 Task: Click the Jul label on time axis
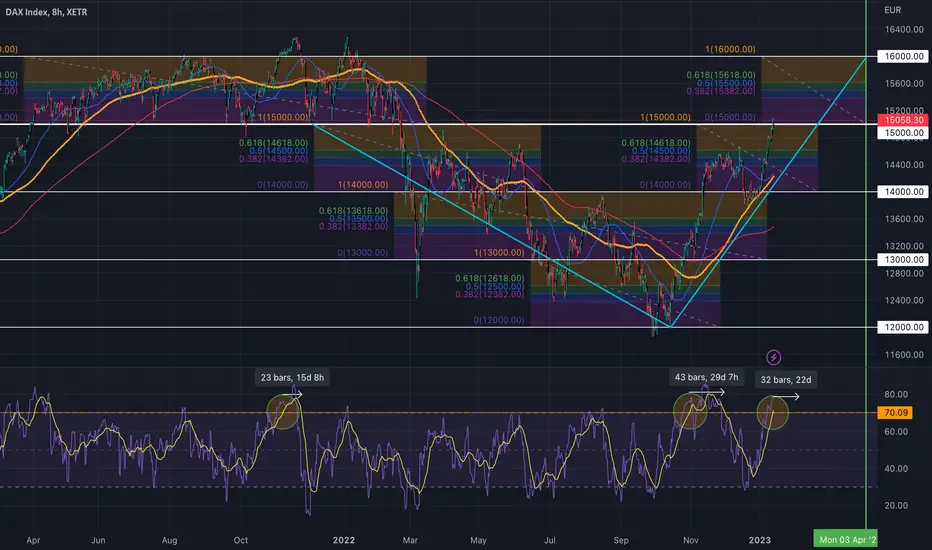tap(550, 540)
